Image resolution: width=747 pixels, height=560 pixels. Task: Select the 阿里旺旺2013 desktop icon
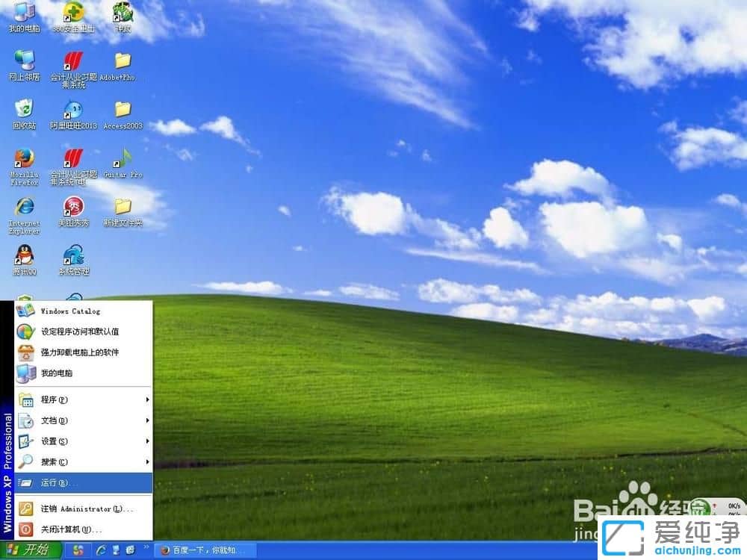73,109
